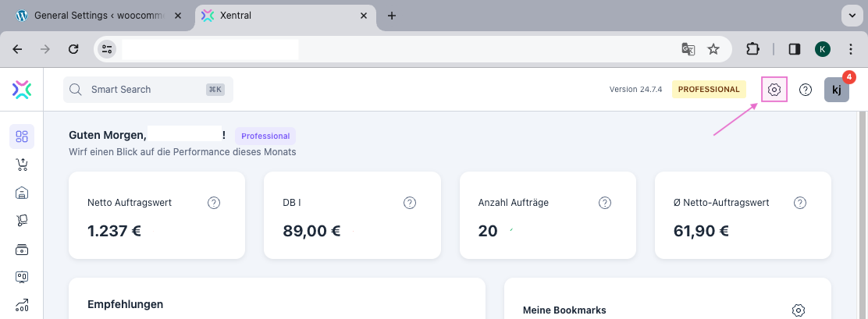Click the PROFESSIONAL plan badge

click(x=709, y=90)
